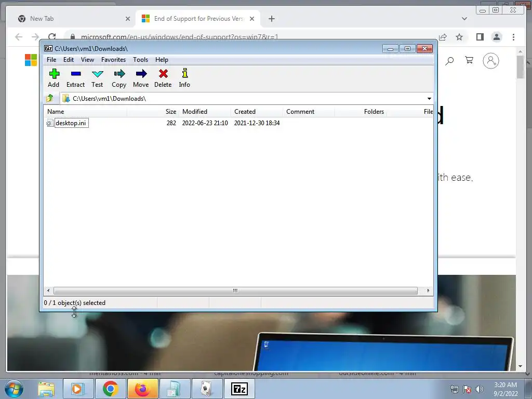
Task: Click the desktop.ini size value 282
Action: (x=171, y=123)
